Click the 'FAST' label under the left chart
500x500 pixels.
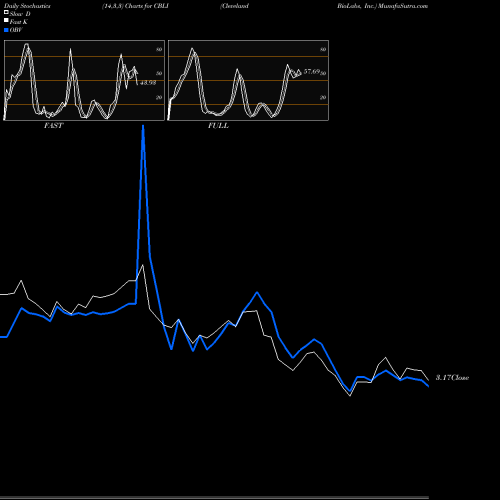pos(54,126)
